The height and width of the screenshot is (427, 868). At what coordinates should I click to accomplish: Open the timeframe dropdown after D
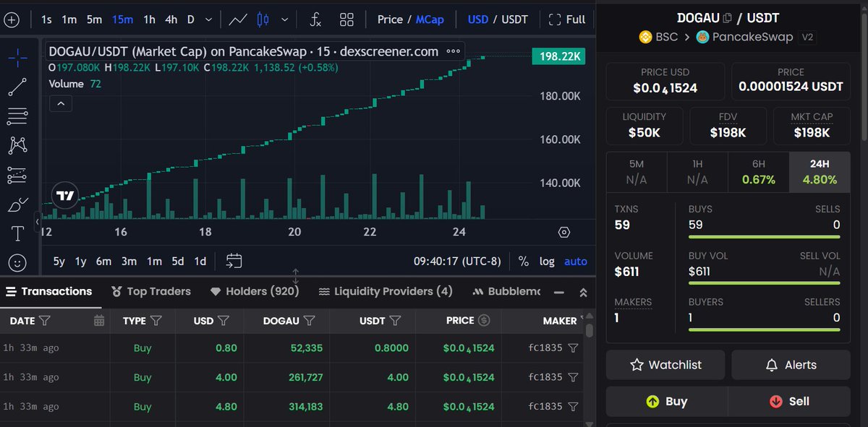pos(209,20)
